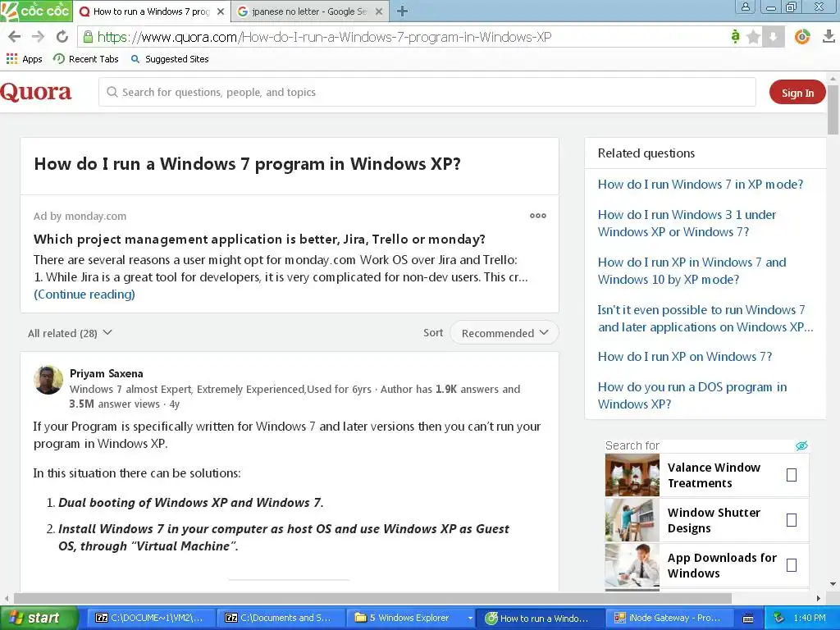Switch to iNode Gateway taskbar window
This screenshot has width=840, height=630.
[668, 618]
